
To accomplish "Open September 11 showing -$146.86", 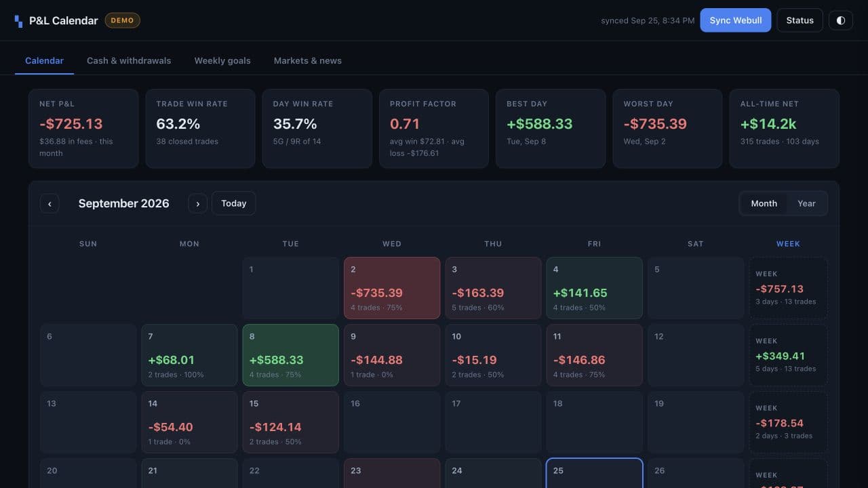I will [x=594, y=355].
